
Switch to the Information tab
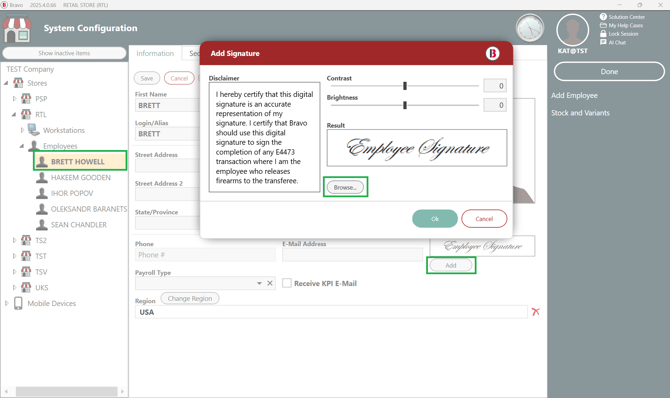pos(155,53)
